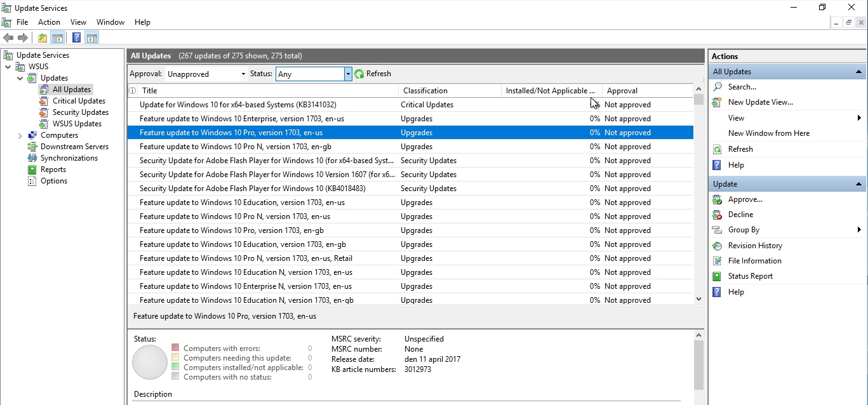Click Decline in the Update actions
The image size is (868, 405).
[740, 215]
